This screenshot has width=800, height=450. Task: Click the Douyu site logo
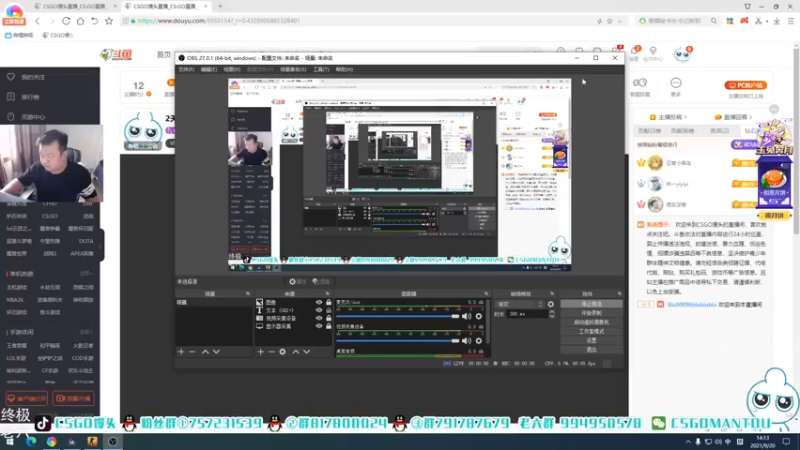point(116,55)
